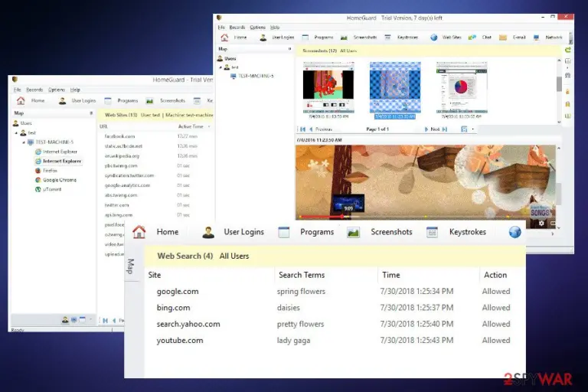
Task: Click Next in the Screenshots pager
Action: tap(432, 129)
